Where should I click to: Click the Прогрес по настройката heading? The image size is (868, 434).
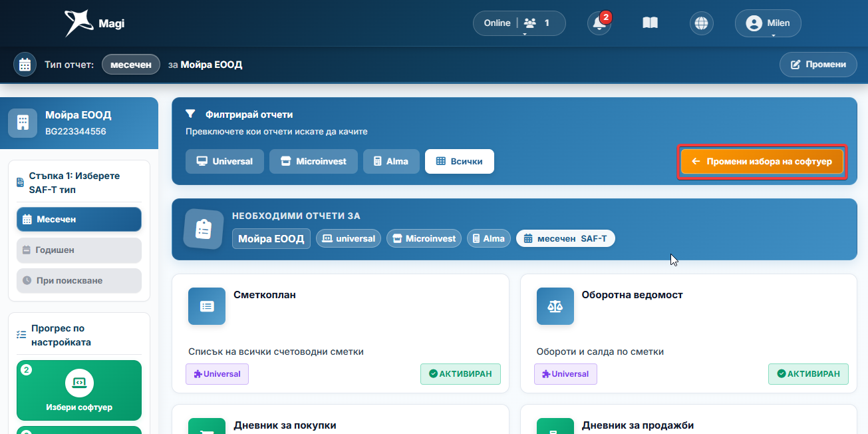[x=61, y=335]
